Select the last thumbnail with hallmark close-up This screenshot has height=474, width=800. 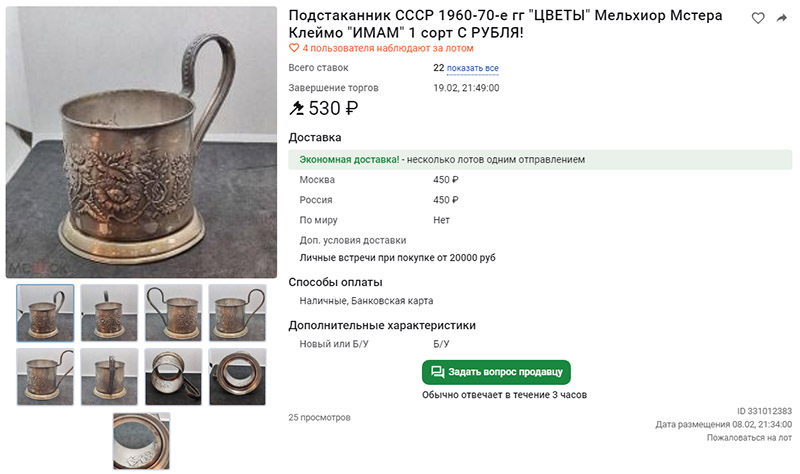(x=141, y=441)
